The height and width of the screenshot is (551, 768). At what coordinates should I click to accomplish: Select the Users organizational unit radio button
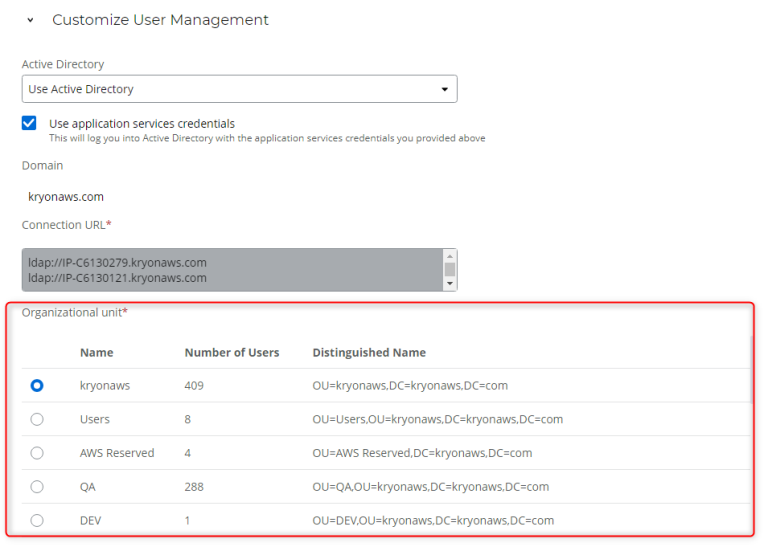pyautogui.click(x=37, y=419)
